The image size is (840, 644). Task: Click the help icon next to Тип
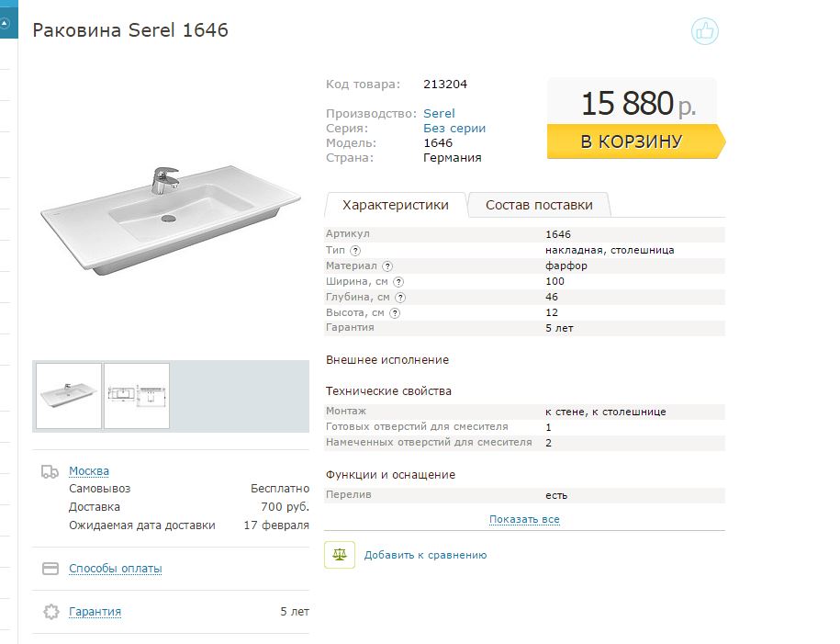pyautogui.click(x=355, y=251)
